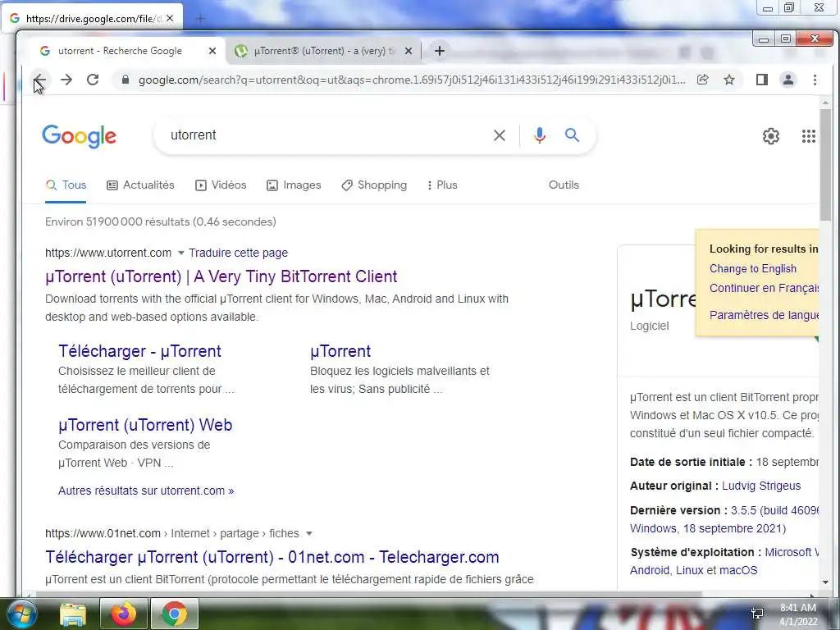Open the Chrome profile avatar
Viewport: 840px width, 630px height.
pyautogui.click(x=788, y=80)
